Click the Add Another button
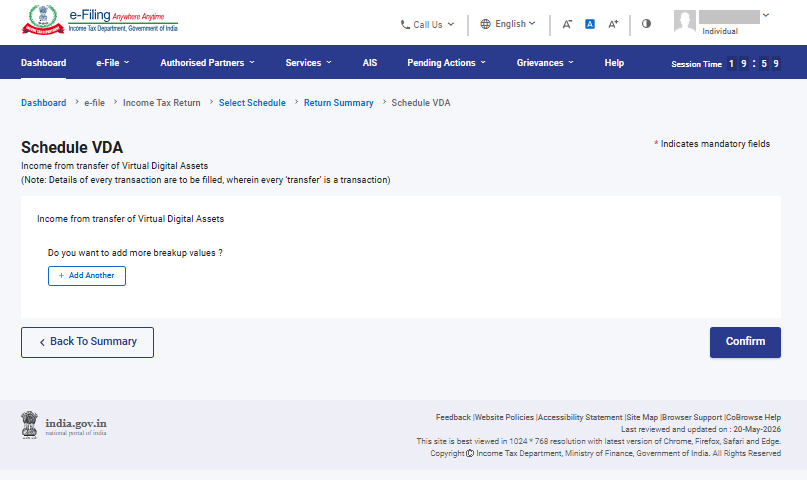Image resolution: width=807 pixels, height=480 pixels. coord(86,276)
